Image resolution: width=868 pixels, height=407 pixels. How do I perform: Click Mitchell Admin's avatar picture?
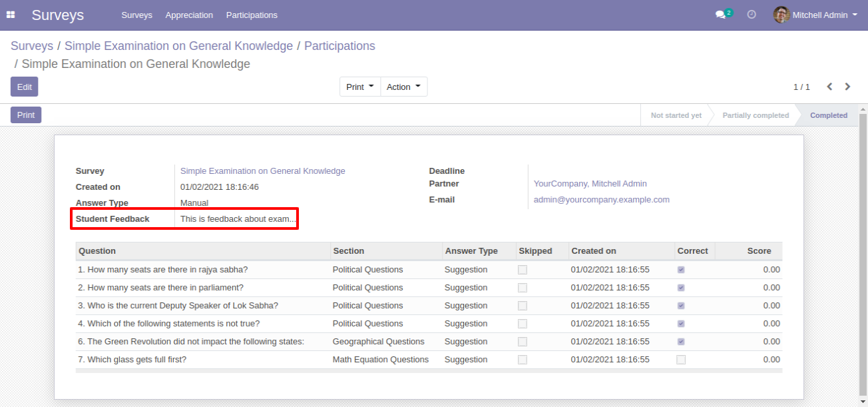[781, 15]
